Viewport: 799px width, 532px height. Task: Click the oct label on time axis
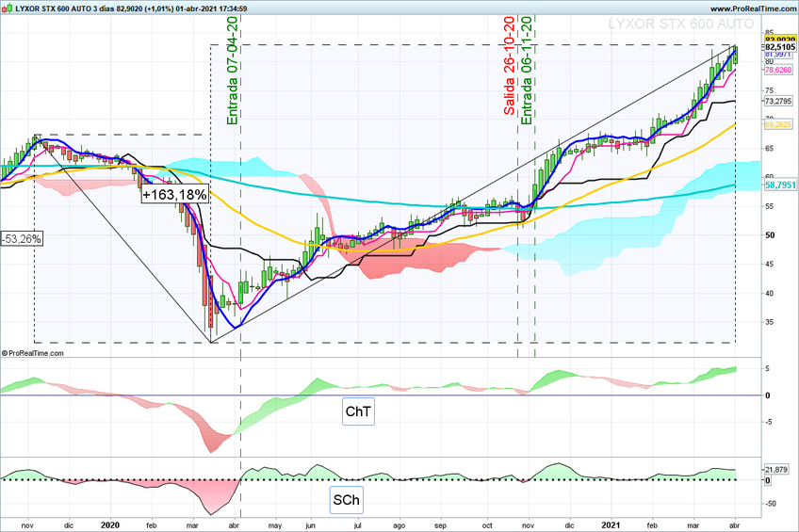click(x=487, y=525)
